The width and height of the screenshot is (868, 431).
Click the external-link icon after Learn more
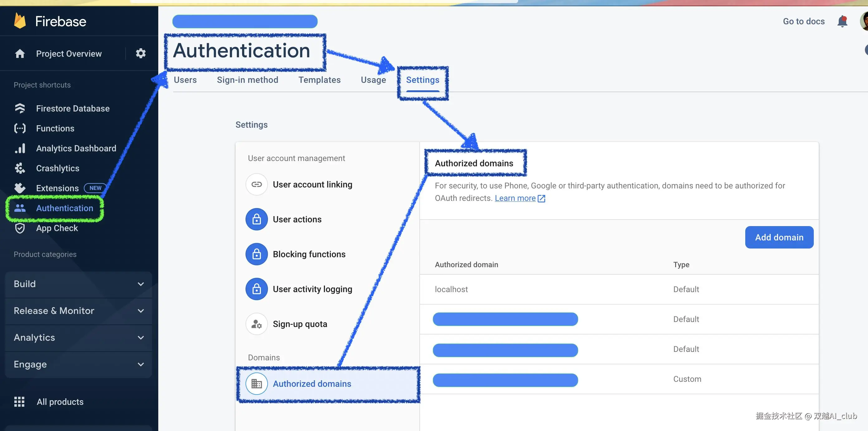541,198
